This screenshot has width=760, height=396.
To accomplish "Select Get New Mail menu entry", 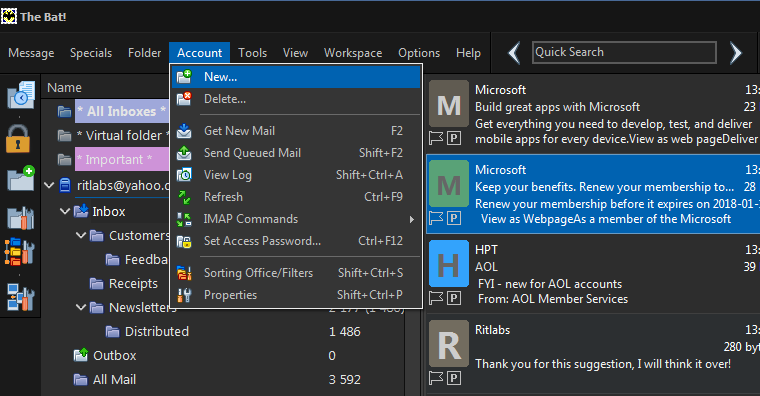I will click(x=296, y=131).
